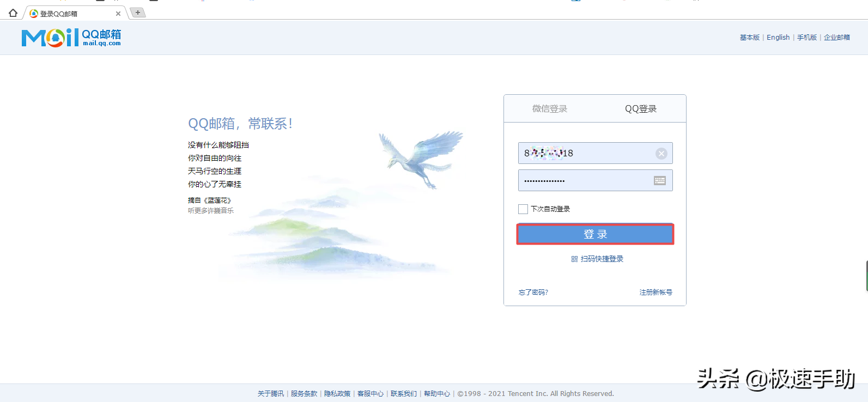
Task: Open 扫码快捷登录 link
Action: 602,259
